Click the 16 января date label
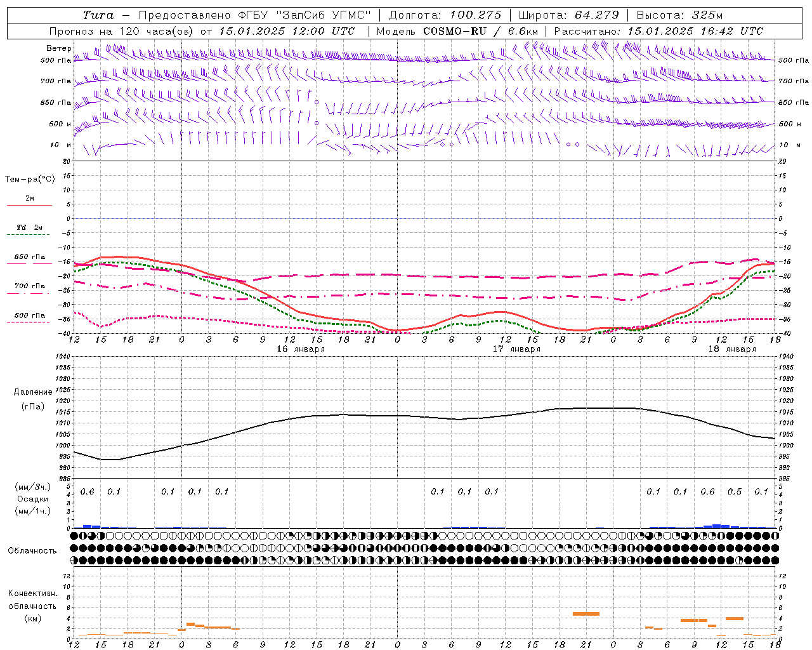This screenshot has height=650, width=812. coord(301,349)
